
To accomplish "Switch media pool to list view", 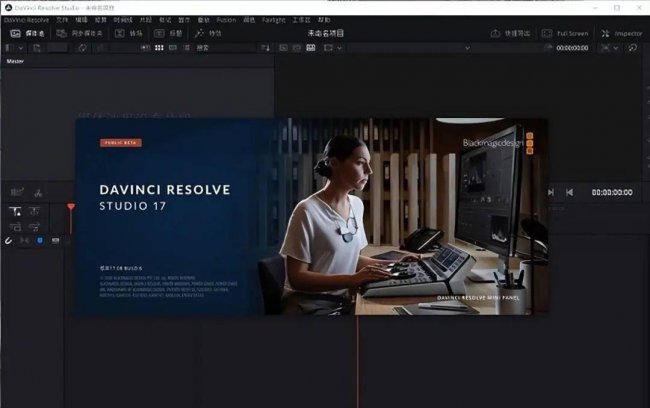I will [187, 48].
